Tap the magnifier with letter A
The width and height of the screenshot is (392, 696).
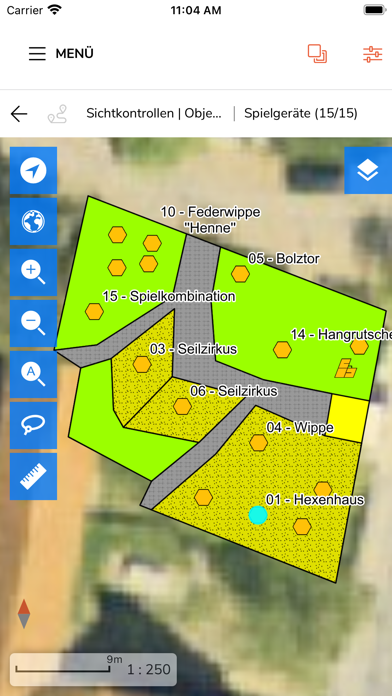33,375
